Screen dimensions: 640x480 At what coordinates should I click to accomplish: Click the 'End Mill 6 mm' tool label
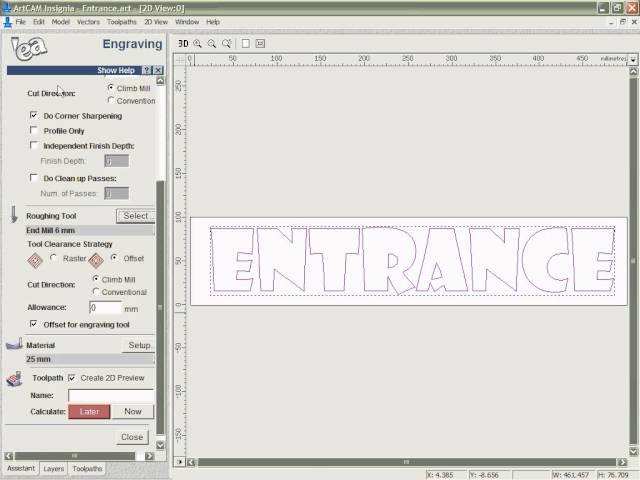pyautogui.click(x=51, y=231)
